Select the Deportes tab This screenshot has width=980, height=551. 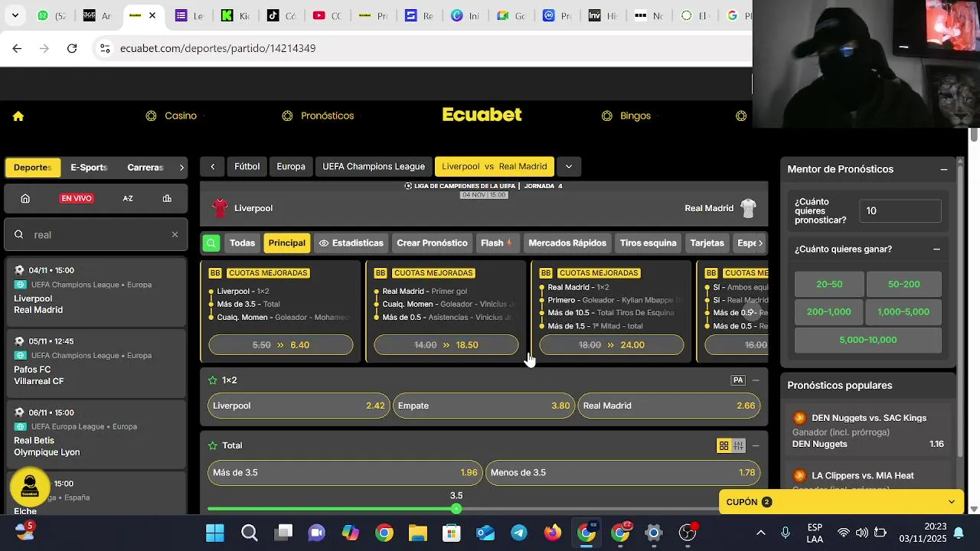point(32,168)
